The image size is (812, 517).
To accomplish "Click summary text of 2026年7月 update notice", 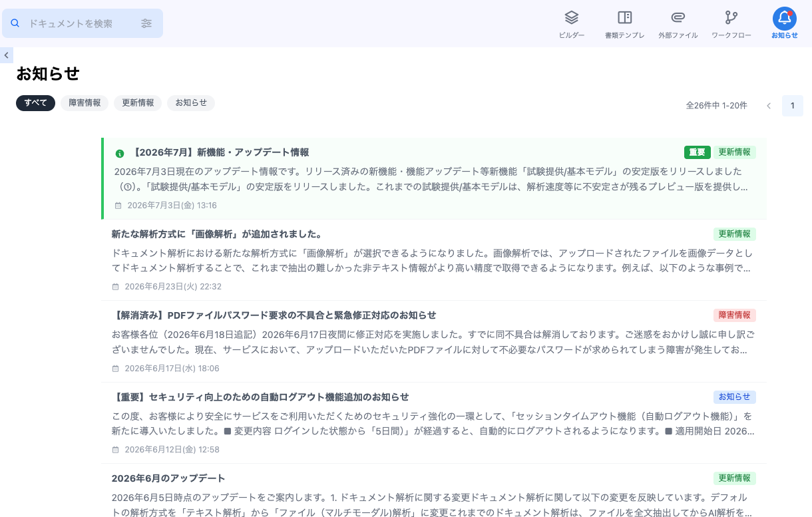I will click(433, 179).
